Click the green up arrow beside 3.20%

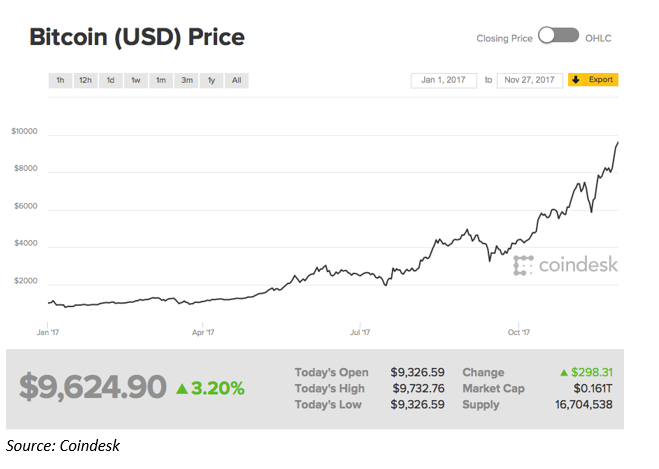coord(182,388)
